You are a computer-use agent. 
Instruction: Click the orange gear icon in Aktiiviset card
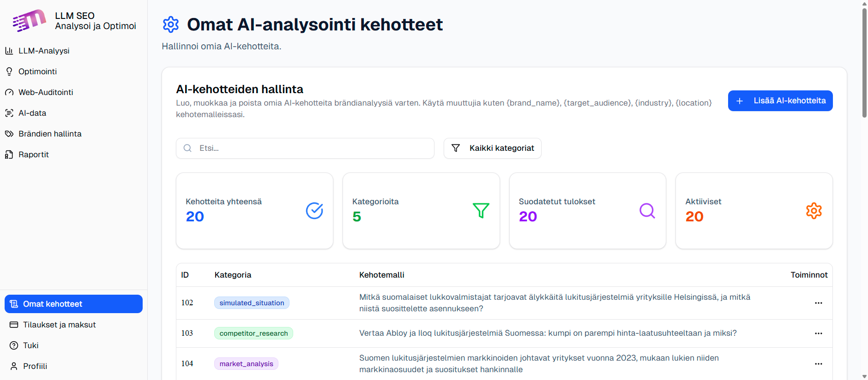pyautogui.click(x=814, y=211)
